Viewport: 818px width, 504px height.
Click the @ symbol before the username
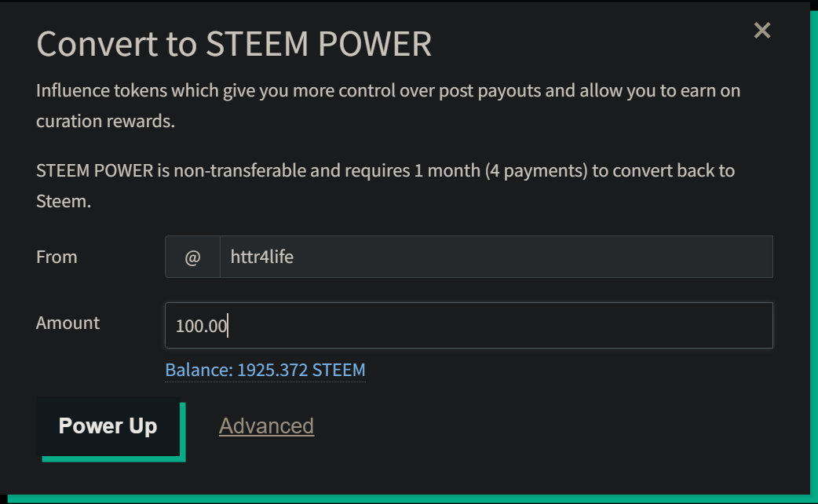(192, 257)
